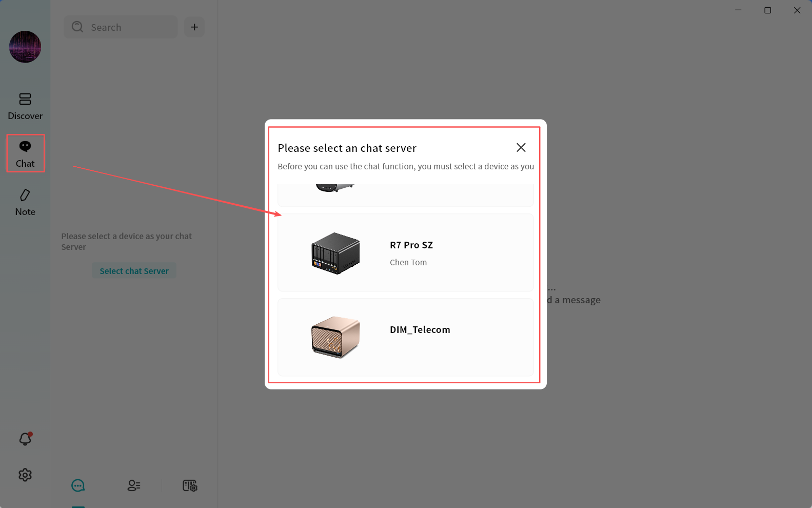Close the chat server selection dialog
Screen dimensions: 812x508
(x=521, y=148)
